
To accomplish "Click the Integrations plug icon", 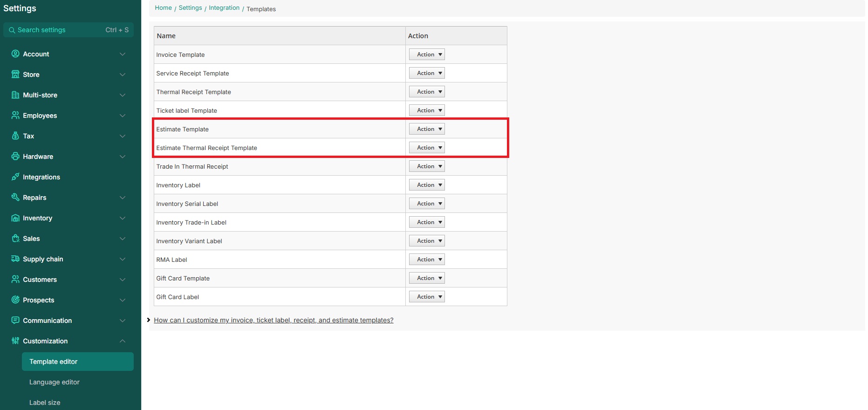I will [x=15, y=177].
